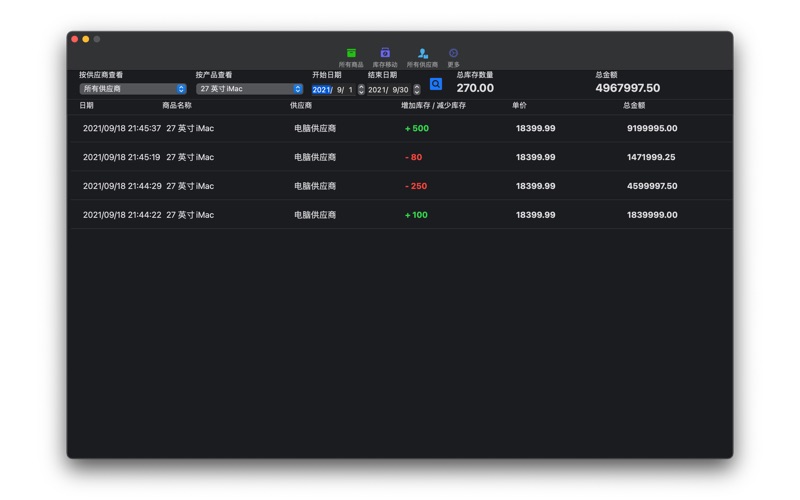
Task: Open the 库存移动 toolbar icon
Action: (385, 54)
